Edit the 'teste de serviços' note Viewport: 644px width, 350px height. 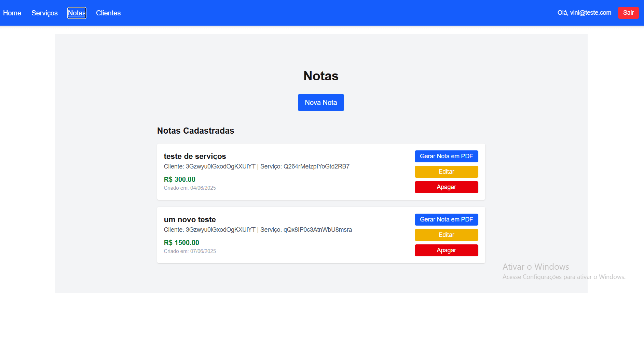tap(446, 172)
